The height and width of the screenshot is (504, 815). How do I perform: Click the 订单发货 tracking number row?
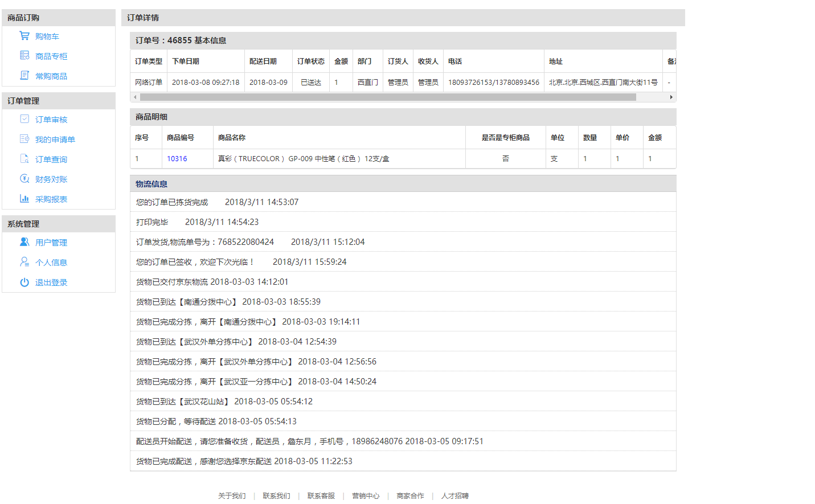click(x=403, y=242)
